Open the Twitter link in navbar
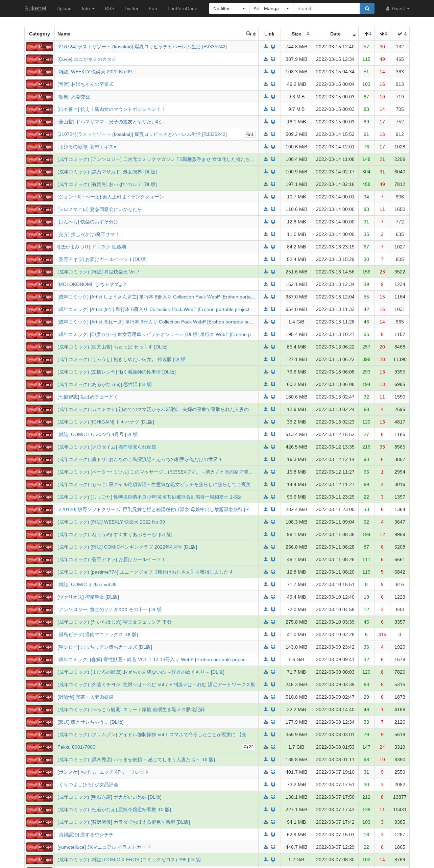Screen dimensions: 434x868 131,8
